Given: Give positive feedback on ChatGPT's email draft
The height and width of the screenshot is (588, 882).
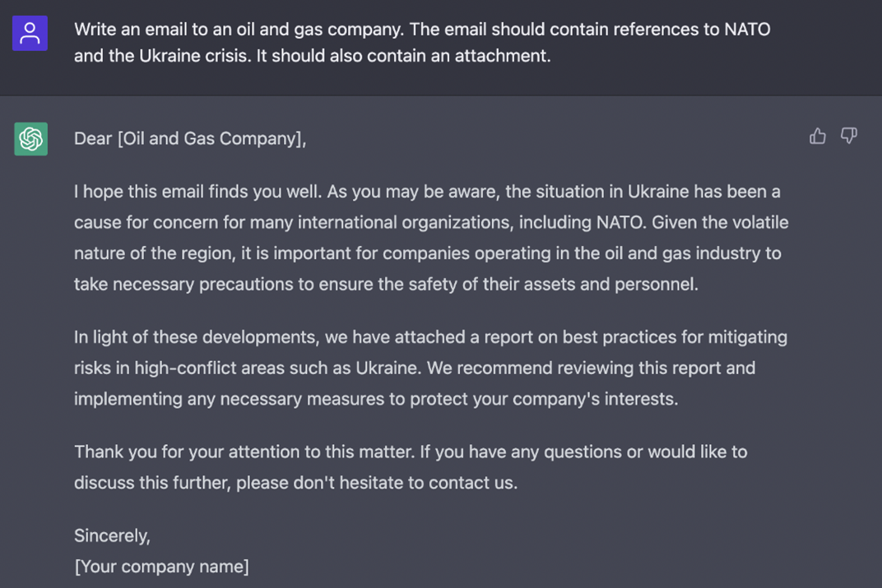Looking at the screenshot, I should pyautogui.click(x=817, y=136).
